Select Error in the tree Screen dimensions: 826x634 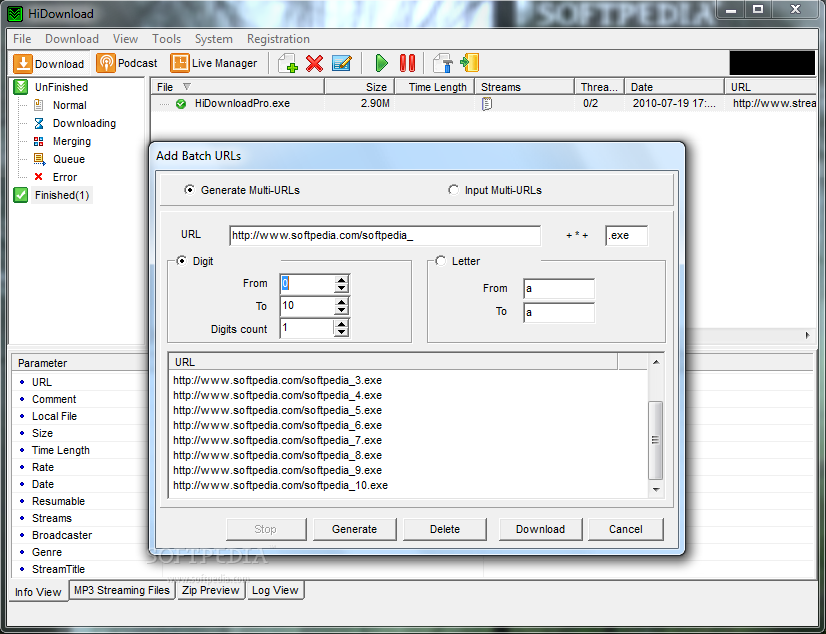[x=65, y=177]
